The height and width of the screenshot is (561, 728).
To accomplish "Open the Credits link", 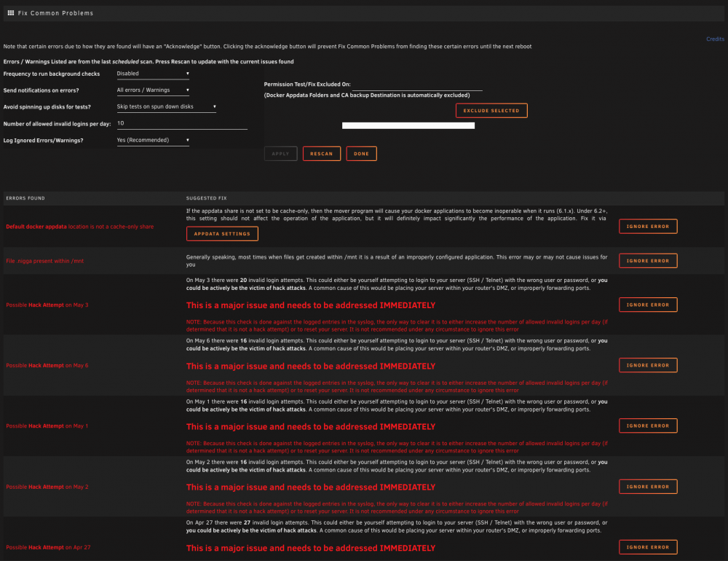I will pyautogui.click(x=715, y=39).
